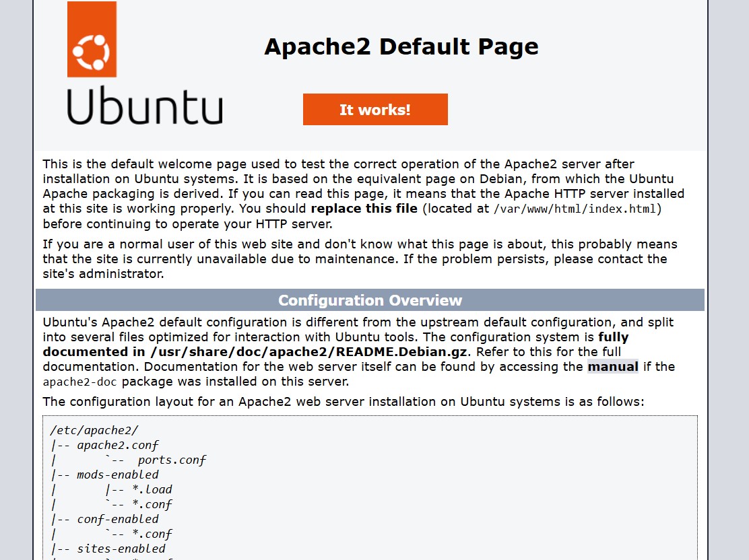This screenshot has height=560, width=749.
Task: Click the *.conf entry under mods-enabled
Action: pos(152,505)
